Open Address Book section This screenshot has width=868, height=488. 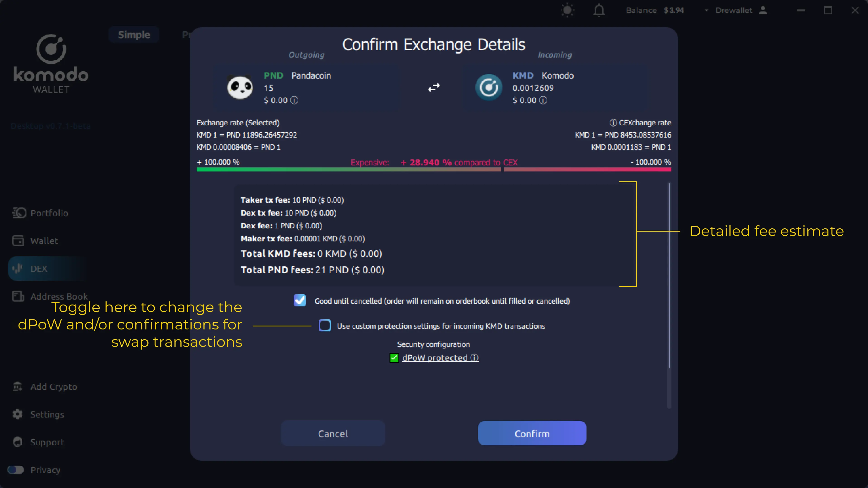point(59,296)
